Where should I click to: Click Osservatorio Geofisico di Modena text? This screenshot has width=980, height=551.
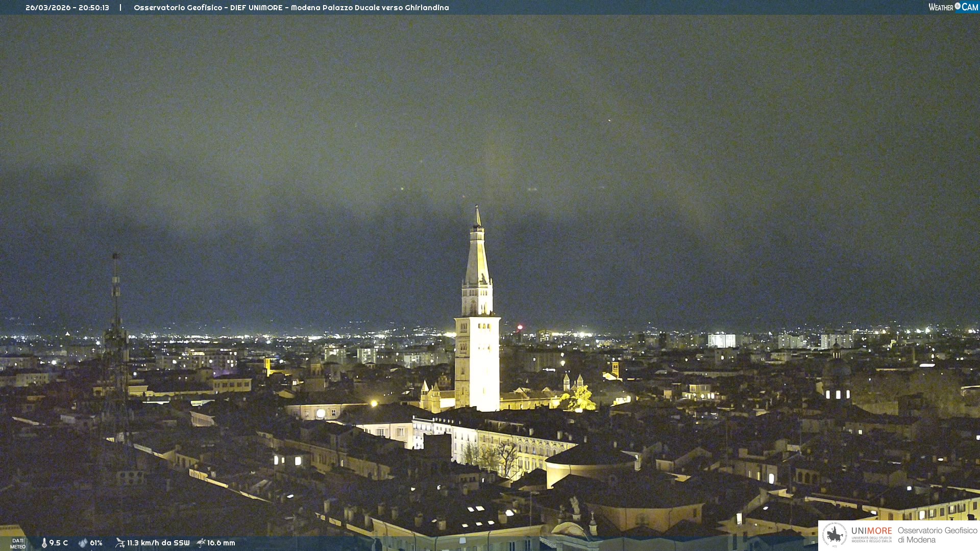tap(937, 535)
